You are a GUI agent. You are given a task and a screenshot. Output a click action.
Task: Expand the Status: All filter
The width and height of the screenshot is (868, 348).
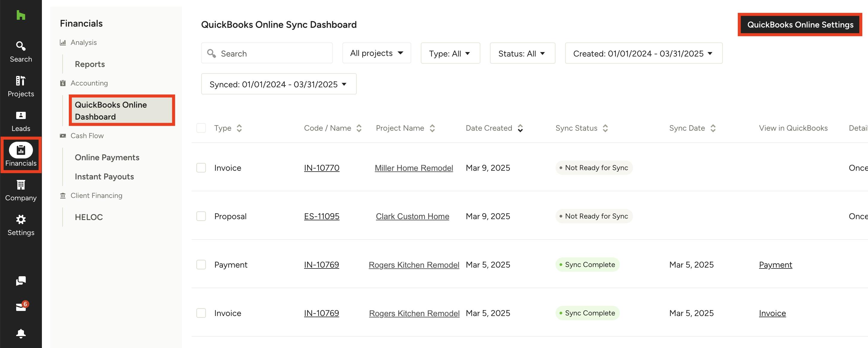click(x=522, y=53)
